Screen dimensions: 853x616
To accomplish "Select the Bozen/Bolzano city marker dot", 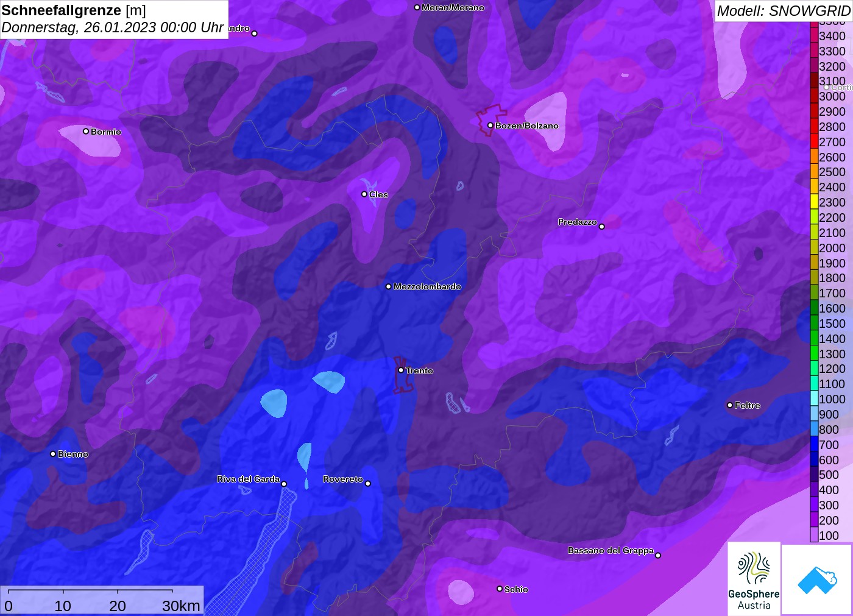I will (490, 126).
